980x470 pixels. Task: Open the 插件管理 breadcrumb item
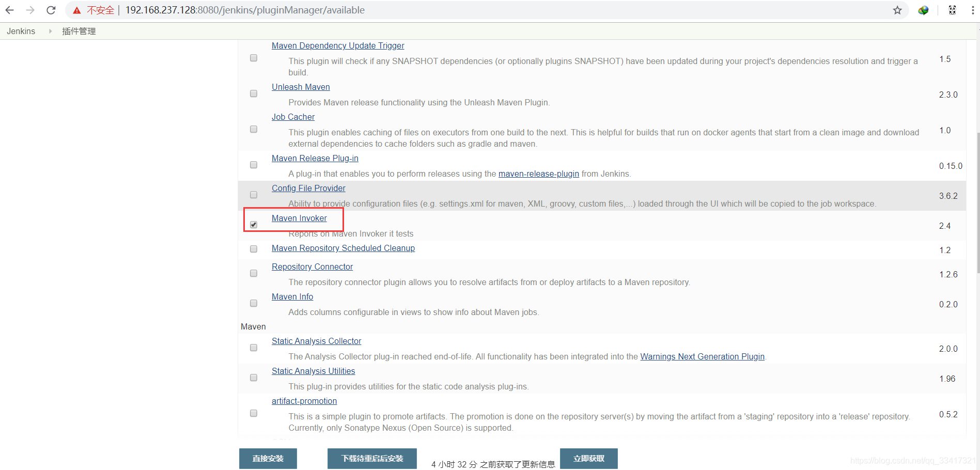79,31
